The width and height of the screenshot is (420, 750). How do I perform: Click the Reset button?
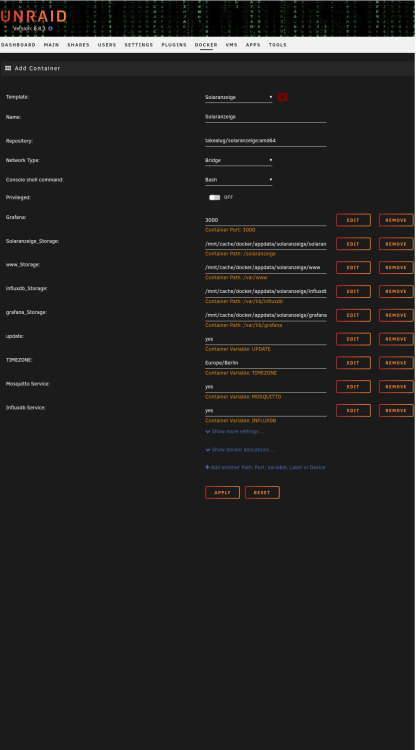[x=262, y=492]
